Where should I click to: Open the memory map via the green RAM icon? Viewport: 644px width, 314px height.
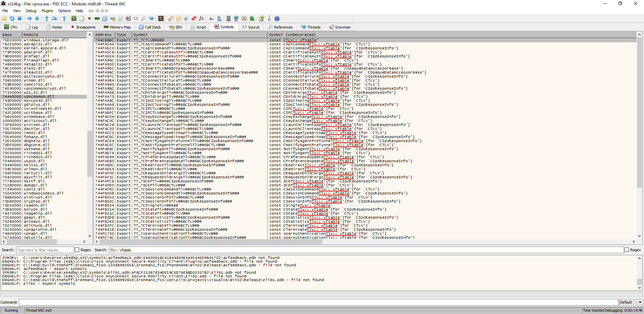[x=97, y=18]
